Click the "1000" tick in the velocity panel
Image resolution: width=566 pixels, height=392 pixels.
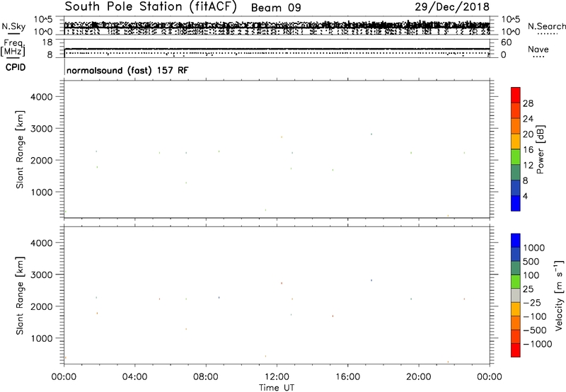42,338
